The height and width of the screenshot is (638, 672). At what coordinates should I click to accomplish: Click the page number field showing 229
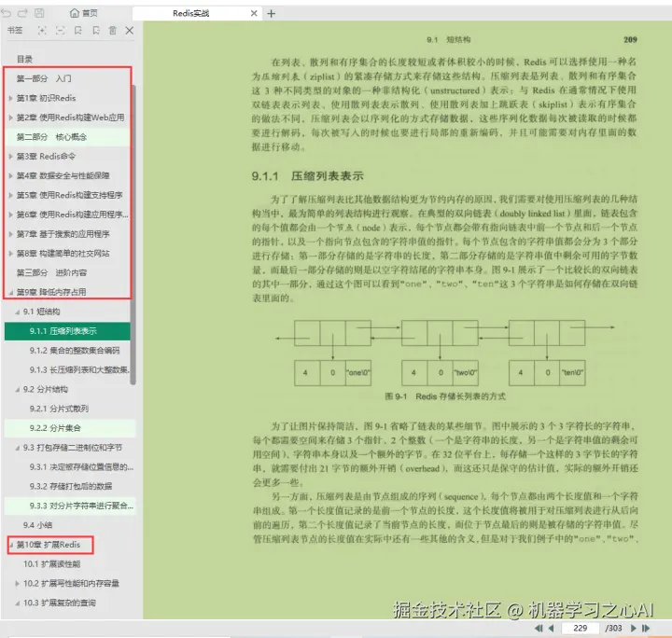pyautogui.click(x=581, y=628)
